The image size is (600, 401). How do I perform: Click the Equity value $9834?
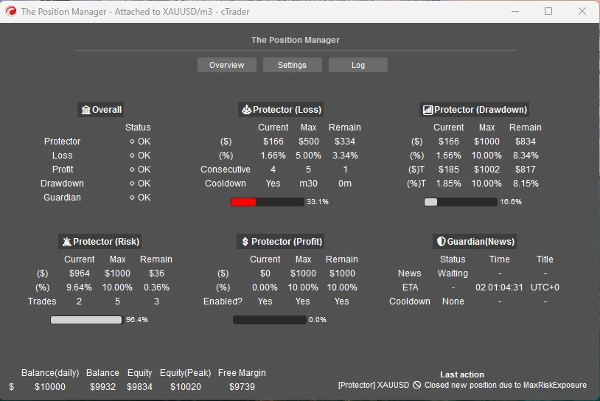pyautogui.click(x=140, y=387)
